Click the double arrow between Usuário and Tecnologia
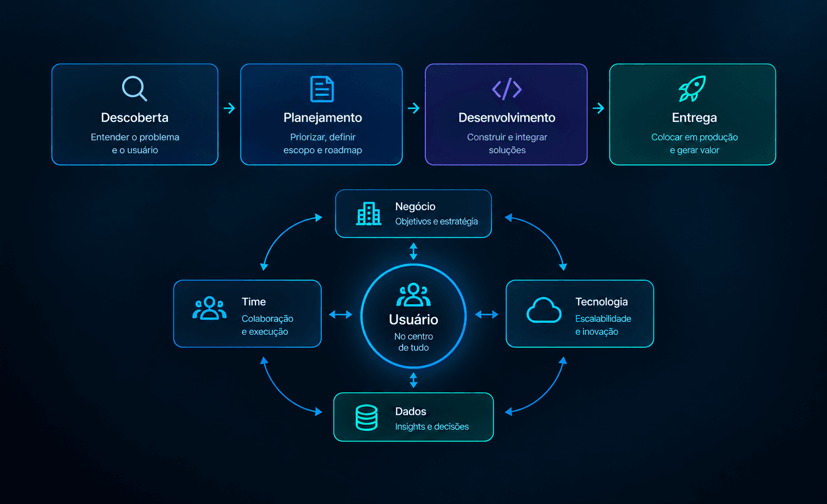 487,314
